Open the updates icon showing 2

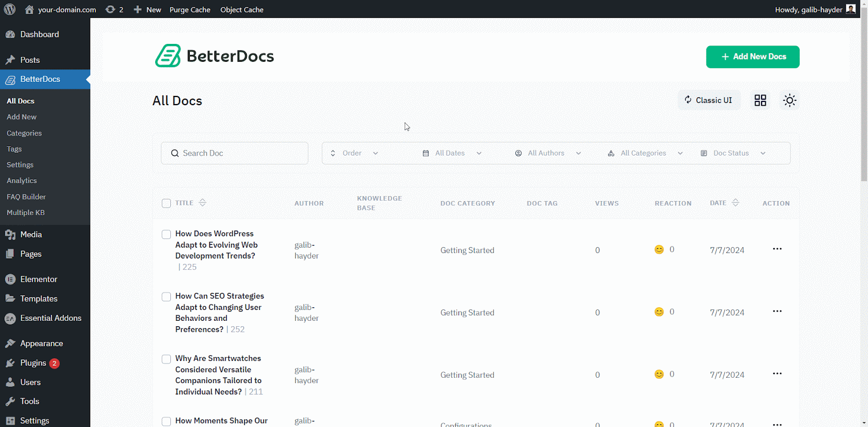pyautogui.click(x=114, y=10)
